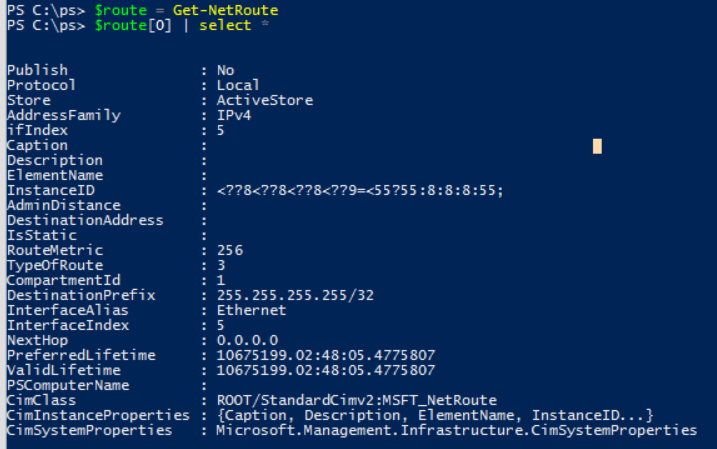
Task: Click the InterfaceAlias value Ethernet
Action: (x=251, y=310)
